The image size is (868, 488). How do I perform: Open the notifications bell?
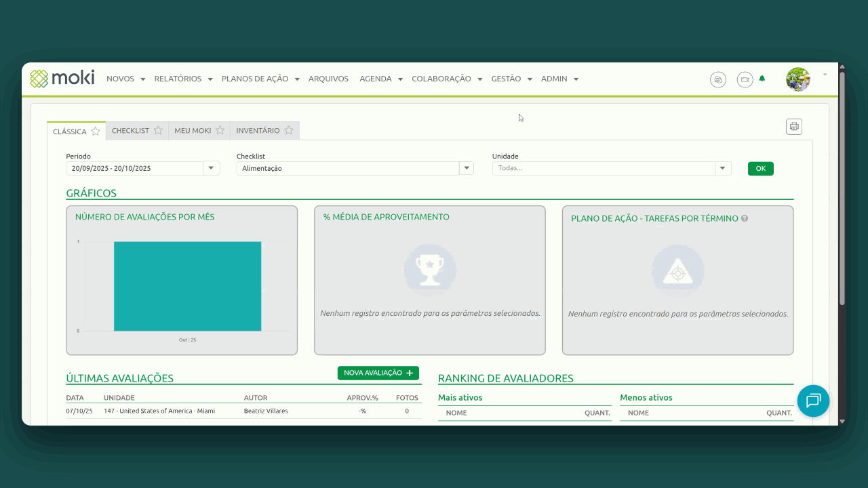[762, 79]
